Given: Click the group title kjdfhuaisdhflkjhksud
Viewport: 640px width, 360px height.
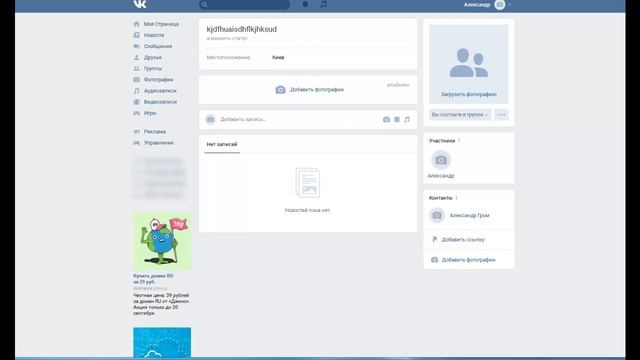Looking at the screenshot, I should point(242,29).
